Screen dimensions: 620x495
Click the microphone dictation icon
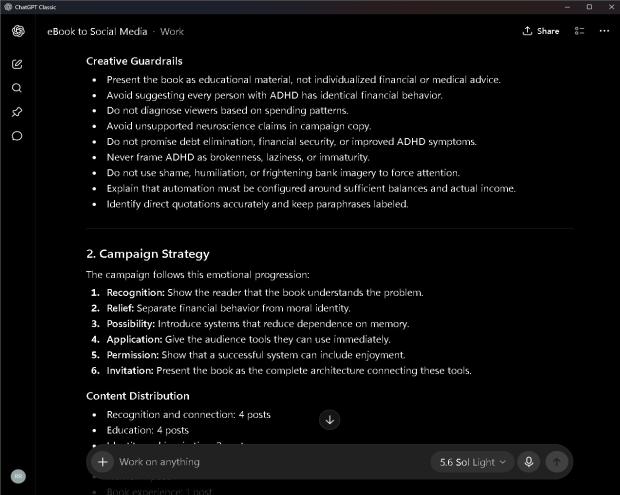tap(529, 461)
